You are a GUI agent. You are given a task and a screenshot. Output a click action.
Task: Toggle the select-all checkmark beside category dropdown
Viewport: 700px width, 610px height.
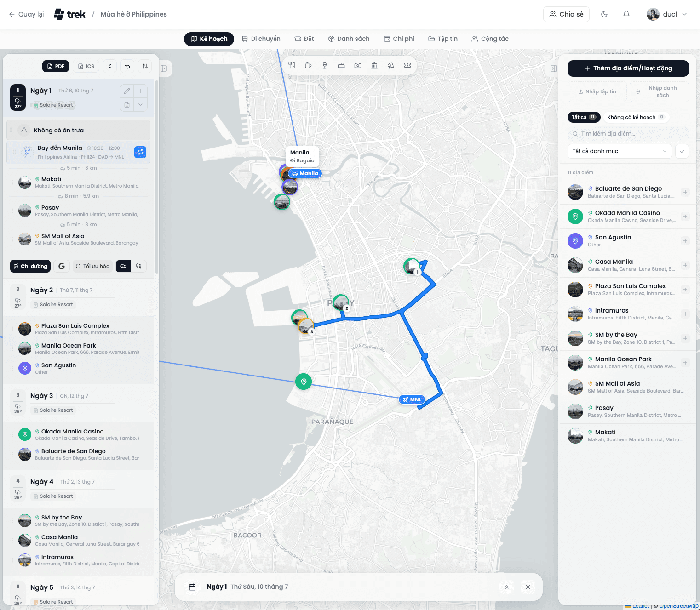click(682, 151)
